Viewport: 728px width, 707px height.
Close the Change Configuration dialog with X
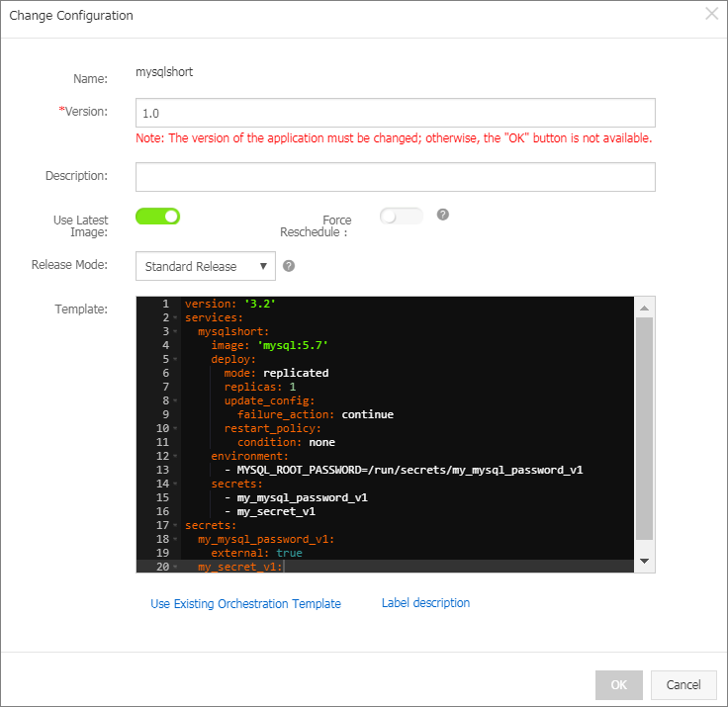pyautogui.click(x=712, y=14)
